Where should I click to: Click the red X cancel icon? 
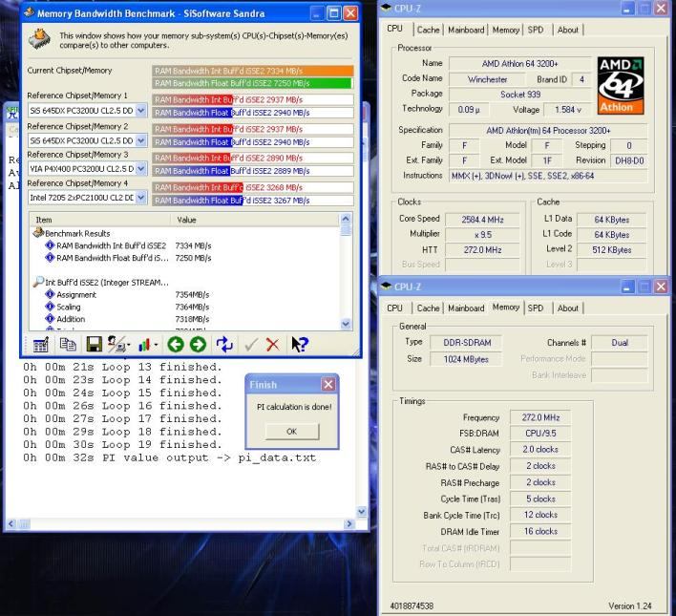272,345
